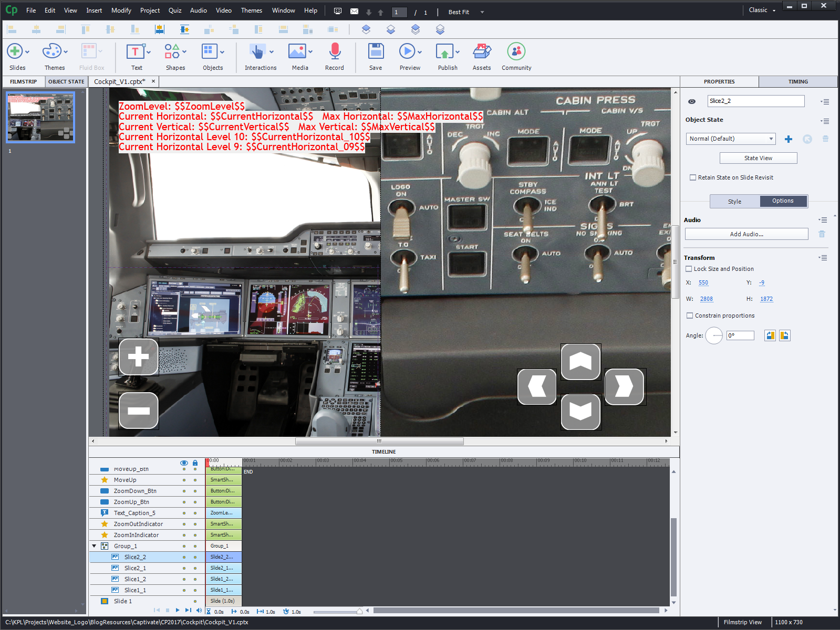Screen dimensions: 840x630
Task: Click the Add Audio button
Action: [746, 234]
